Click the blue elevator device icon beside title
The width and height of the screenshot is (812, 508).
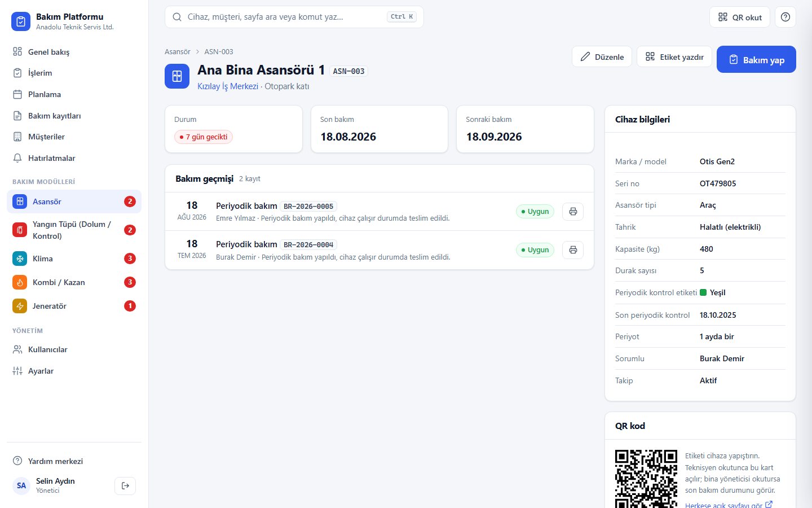coord(177,76)
